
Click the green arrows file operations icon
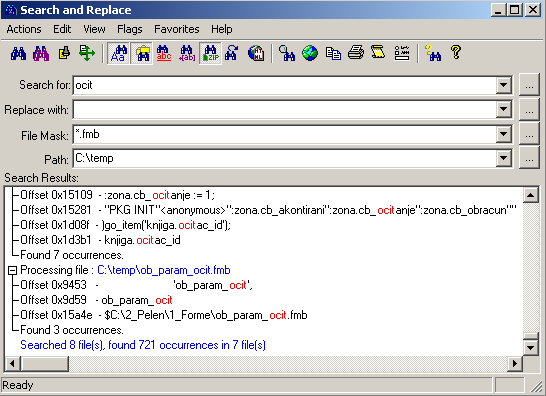point(87,54)
